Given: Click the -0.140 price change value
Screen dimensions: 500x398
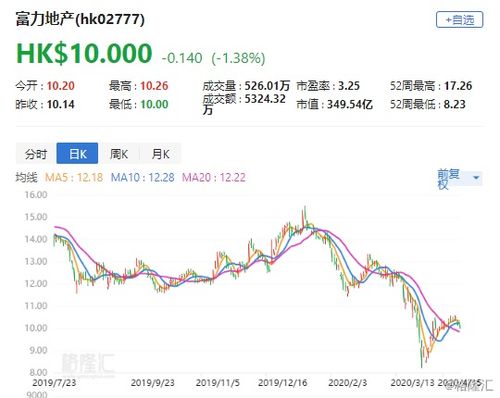Looking at the screenshot, I should (x=182, y=58).
